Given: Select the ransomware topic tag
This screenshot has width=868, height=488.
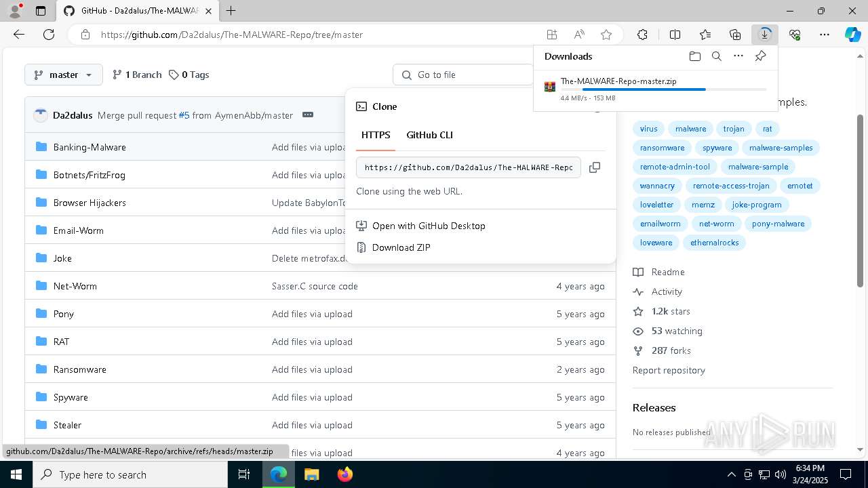Looking at the screenshot, I should pyautogui.click(x=663, y=148).
